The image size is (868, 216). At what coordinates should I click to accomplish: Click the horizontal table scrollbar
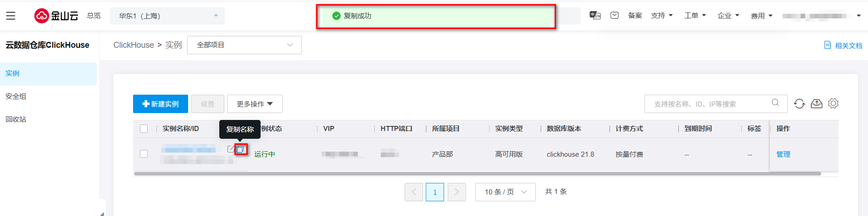(477, 174)
